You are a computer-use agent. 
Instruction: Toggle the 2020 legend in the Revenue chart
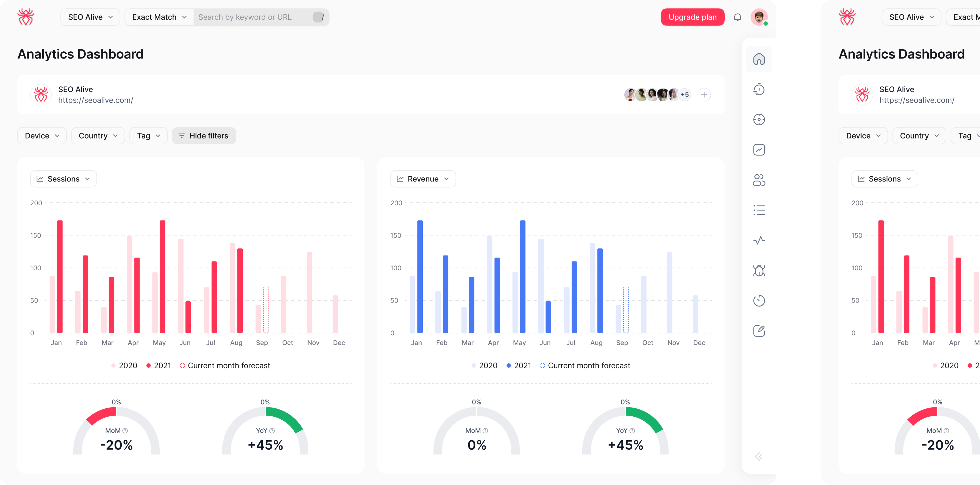484,365
